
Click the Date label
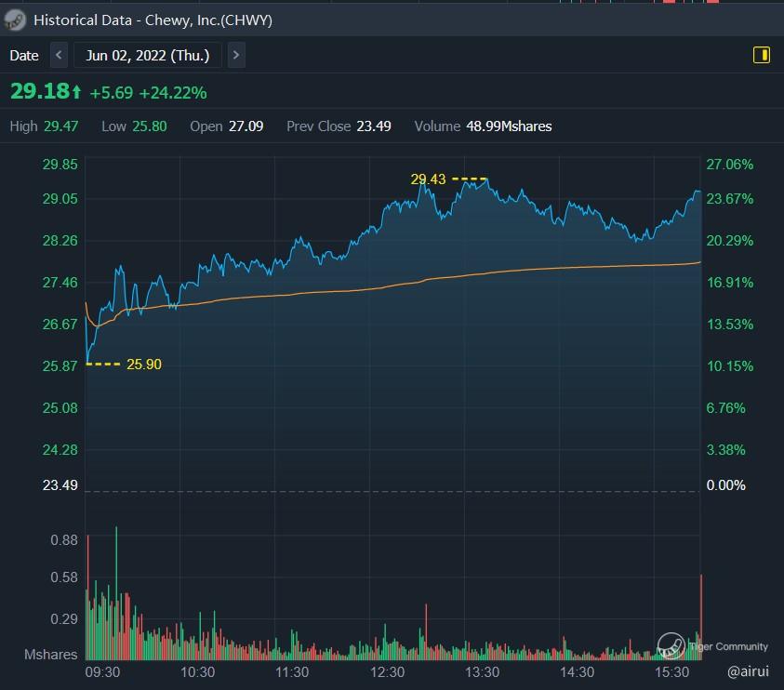click(24, 55)
